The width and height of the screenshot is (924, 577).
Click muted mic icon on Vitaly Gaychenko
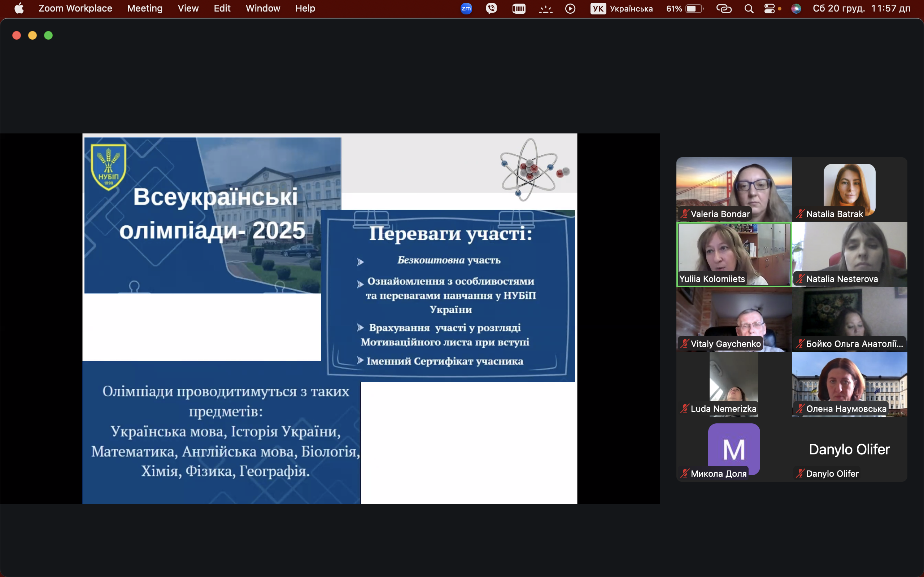685,343
